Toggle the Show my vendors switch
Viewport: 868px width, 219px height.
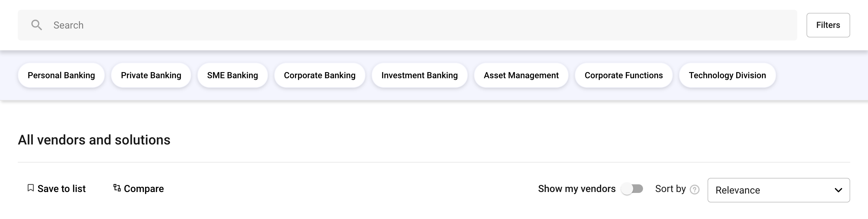click(632, 189)
